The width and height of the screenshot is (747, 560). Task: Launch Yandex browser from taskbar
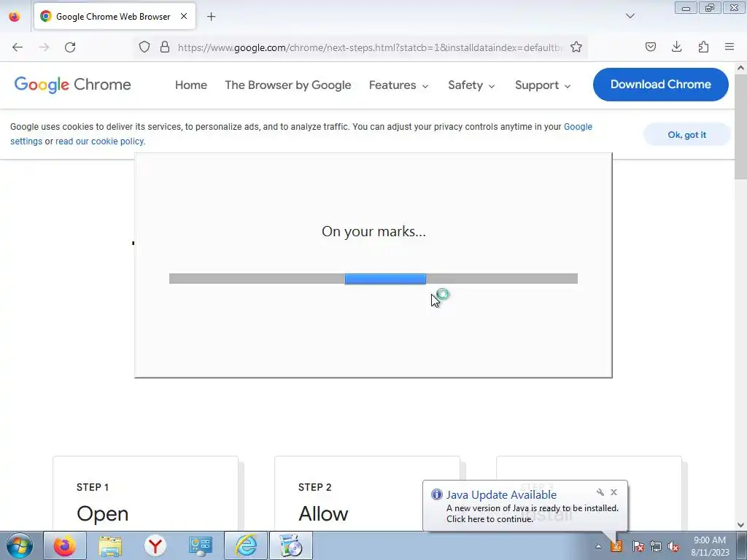click(x=155, y=545)
